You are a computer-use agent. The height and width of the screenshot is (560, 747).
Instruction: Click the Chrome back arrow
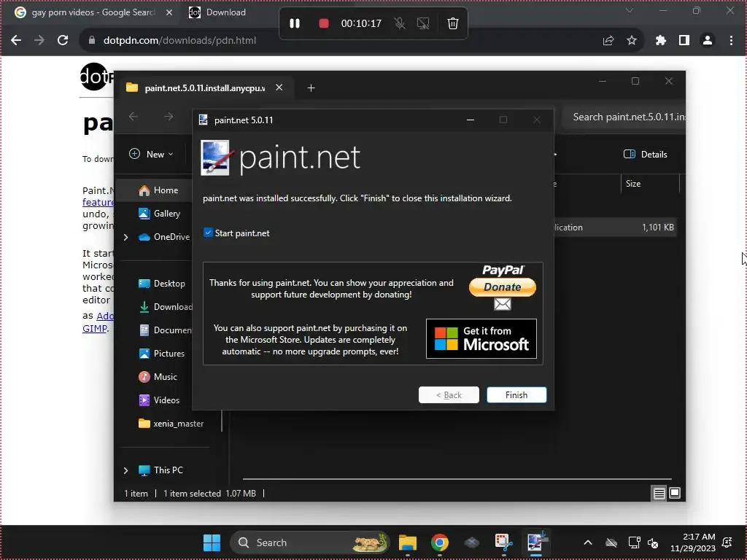[x=16, y=41]
